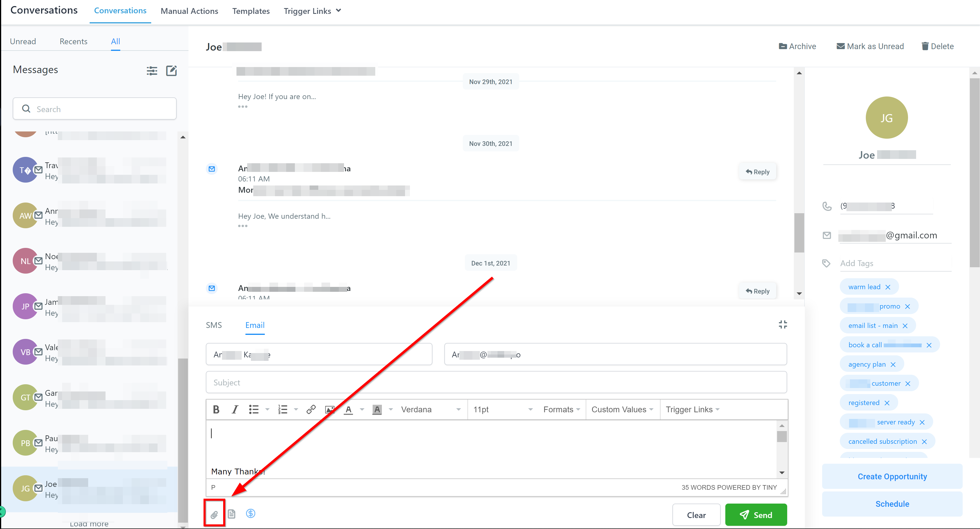Open the Manual Actions tab
The image size is (980, 529).
point(189,11)
